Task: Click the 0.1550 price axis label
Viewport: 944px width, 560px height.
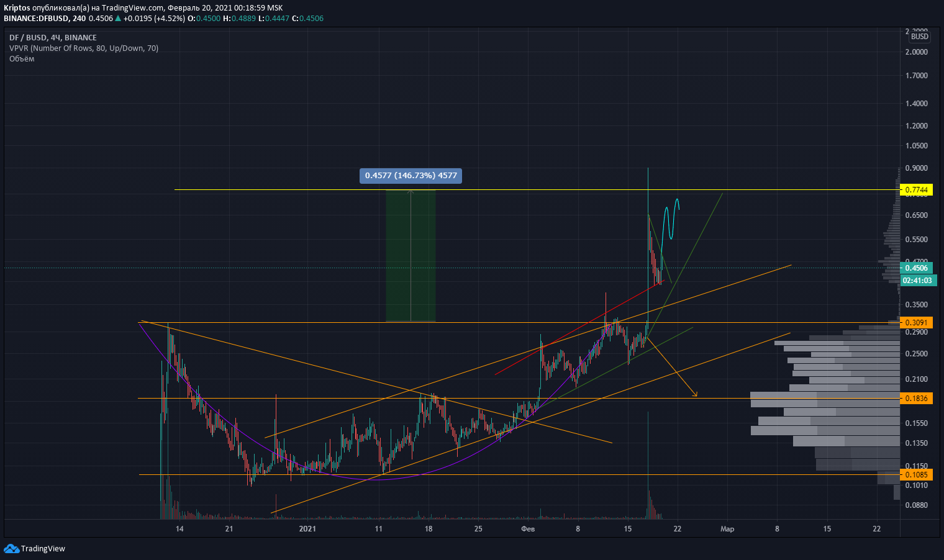Action: pos(917,423)
